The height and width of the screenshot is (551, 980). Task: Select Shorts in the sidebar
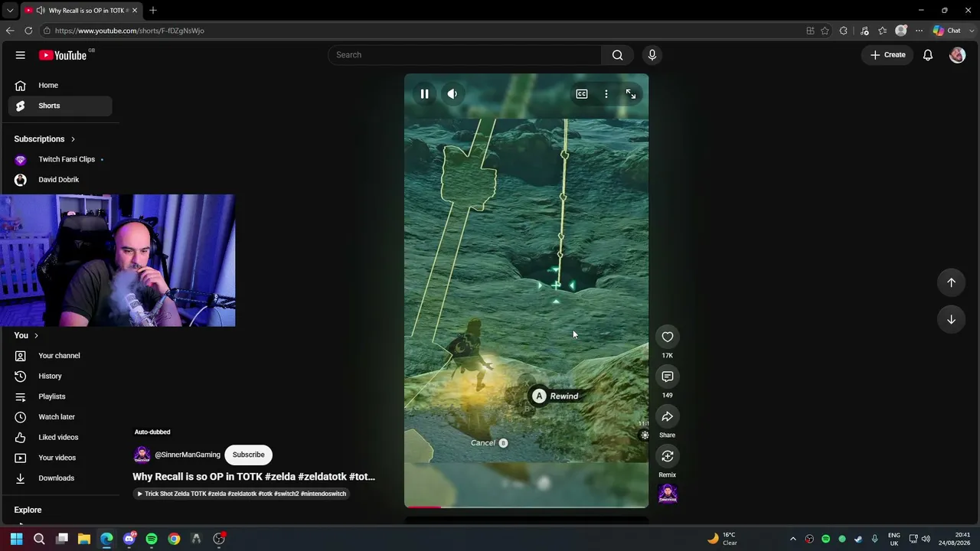pos(60,106)
